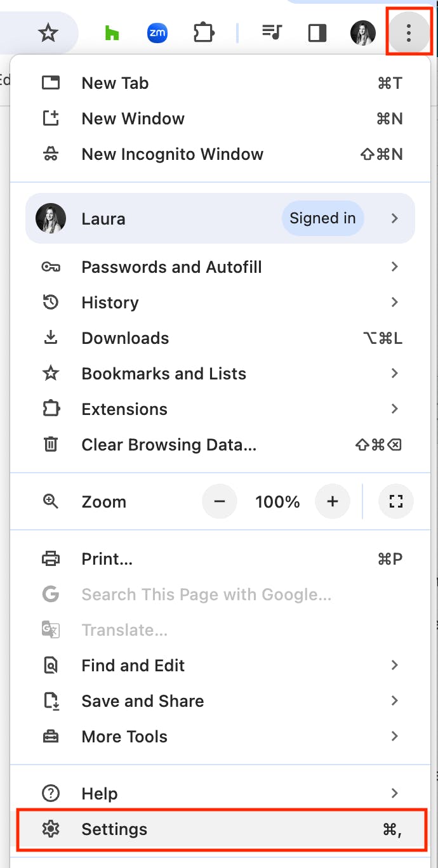
Task: Click the profile avatar in the toolbar
Action: coord(363,32)
